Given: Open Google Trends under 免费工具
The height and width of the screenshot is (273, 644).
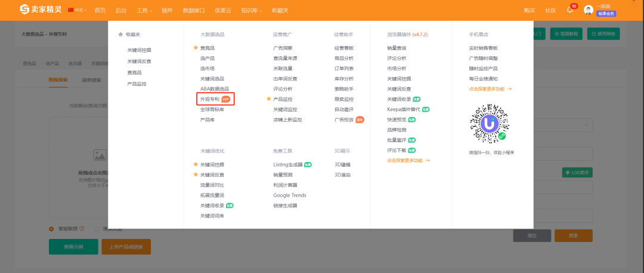Looking at the screenshot, I should click(x=290, y=195).
